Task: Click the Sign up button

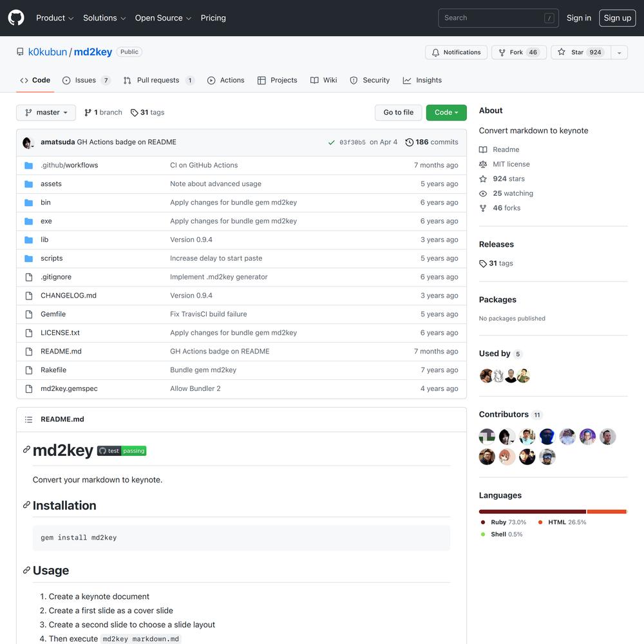Action: click(x=618, y=18)
